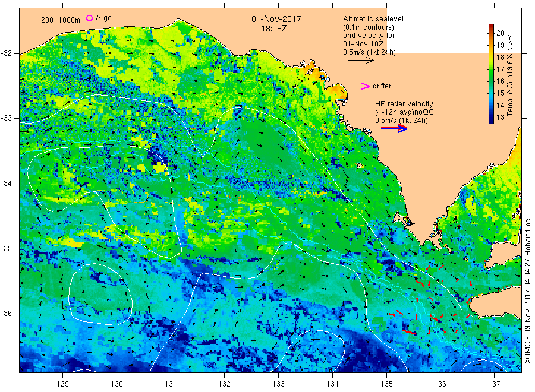
Task: Click the colorbar value 20
Action: coord(500,33)
